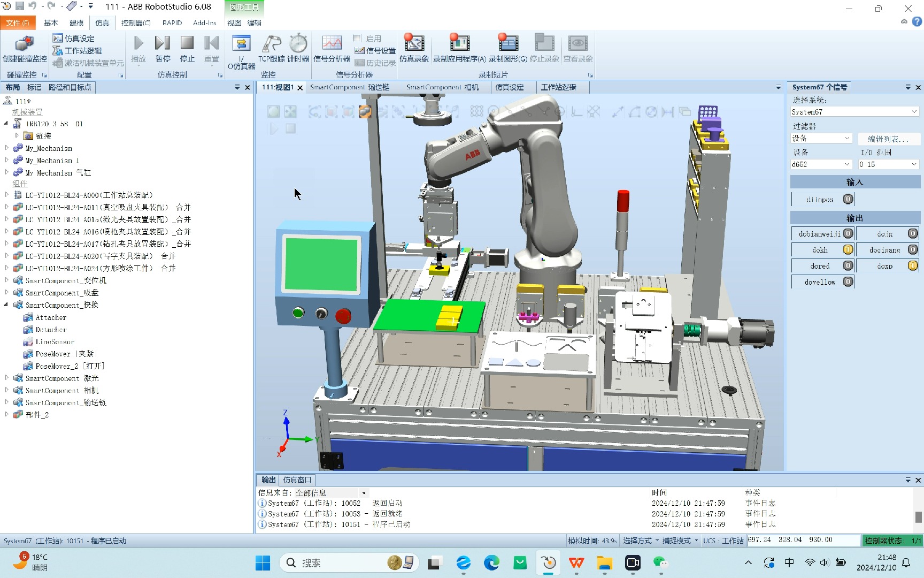Switch to the 建模 ribbon tab

76,23
